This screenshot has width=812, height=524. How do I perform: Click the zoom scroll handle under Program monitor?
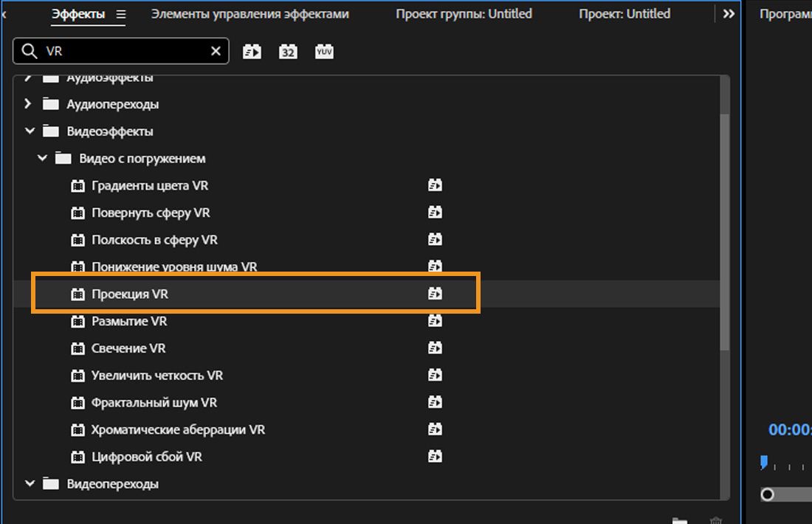coord(768,494)
